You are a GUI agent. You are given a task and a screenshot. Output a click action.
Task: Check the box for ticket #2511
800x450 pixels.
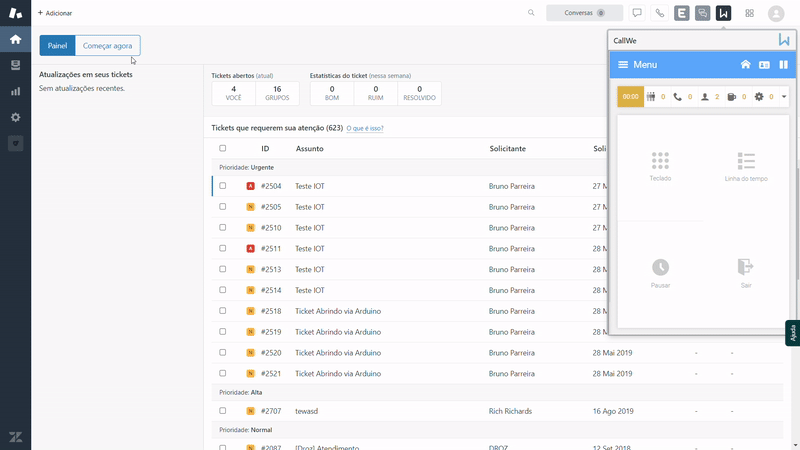pos(222,248)
